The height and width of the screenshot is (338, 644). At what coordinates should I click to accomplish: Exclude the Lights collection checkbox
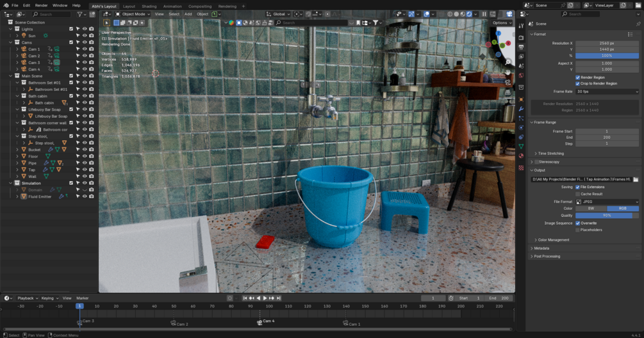point(71,29)
